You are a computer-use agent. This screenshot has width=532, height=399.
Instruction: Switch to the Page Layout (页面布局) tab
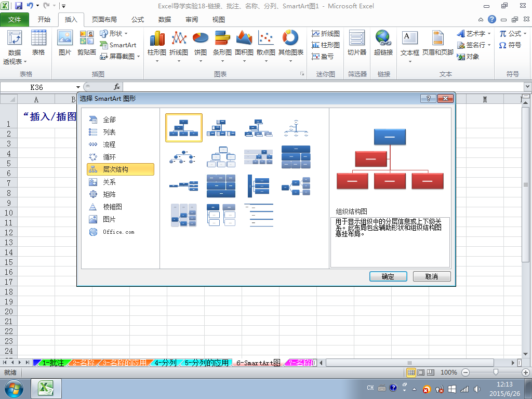pyautogui.click(x=104, y=20)
